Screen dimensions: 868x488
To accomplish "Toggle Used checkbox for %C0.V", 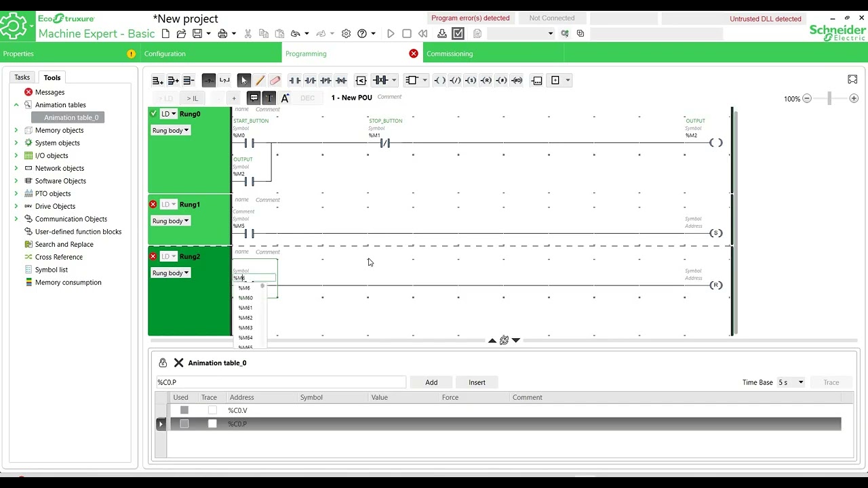I will pyautogui.click(x=184, y=410).
